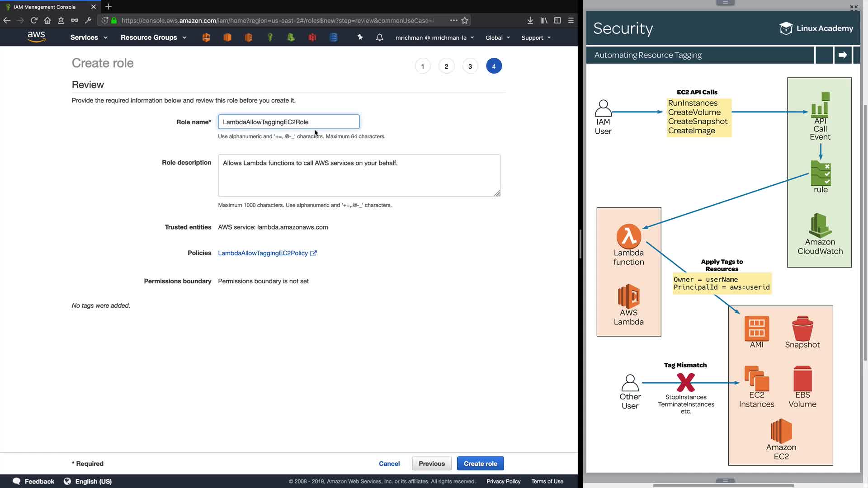The height and width of the screenshot is (488, 868).
Task: Bookmark this page with the star icon
Action: [x=465, y=20]
